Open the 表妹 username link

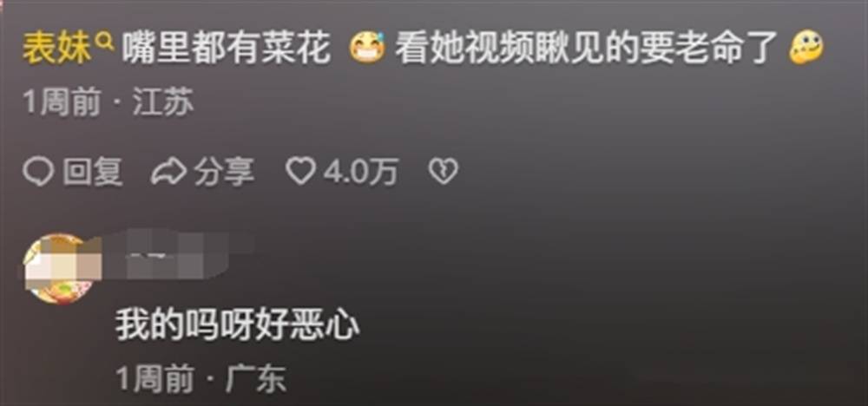tap(56, 48)
